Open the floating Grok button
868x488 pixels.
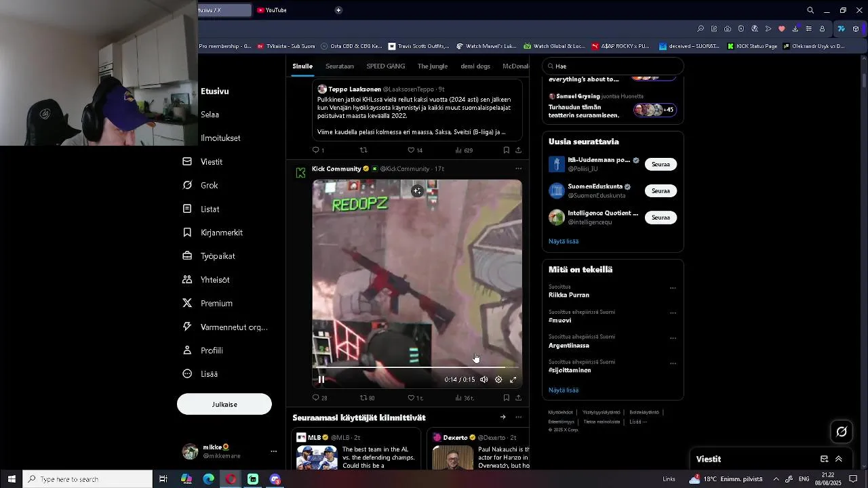[x=842, y=431]
